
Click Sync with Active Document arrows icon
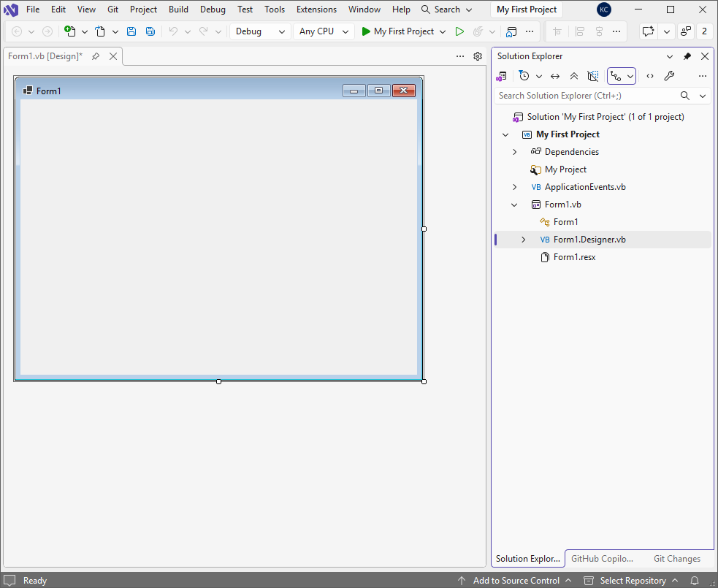(x=555, y=76)
